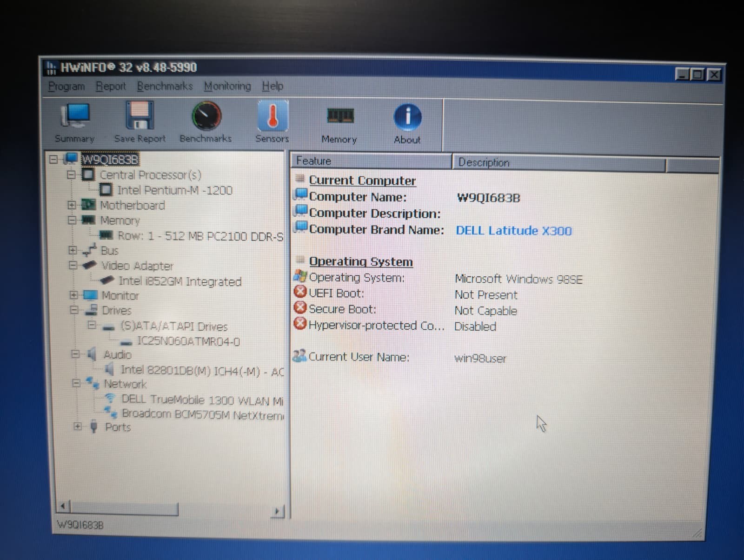Click the Current User Name users icon
Screen dimensions: 744x560
pyautogui.click(x=299, y=356)
